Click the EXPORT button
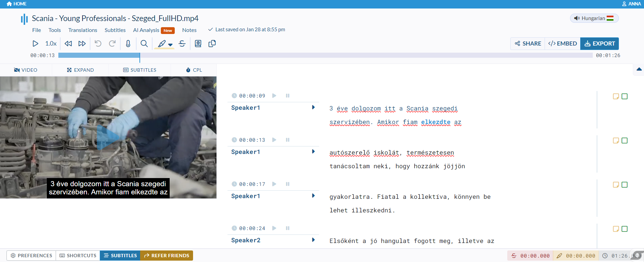The width and height of the screenshot is (644, 262). (x=600, y=43)
